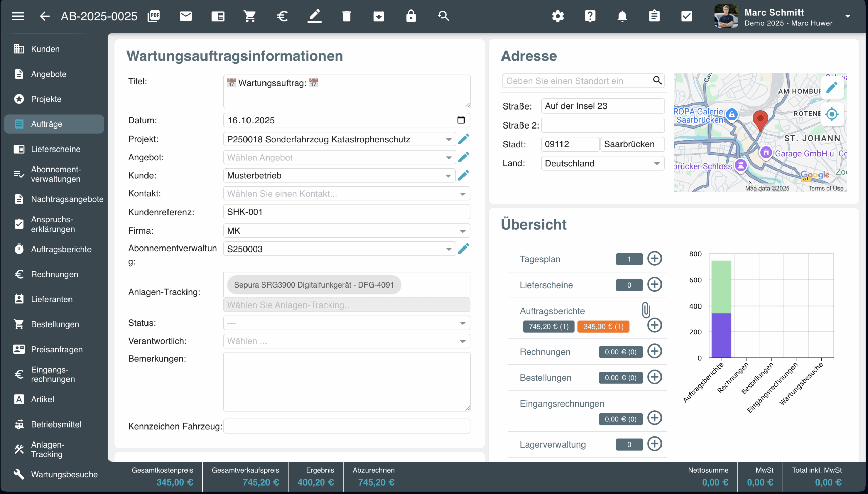868x494 pixels.
Task: Open the Land Deutschland dropdown
Action: [x=657, y=163]
